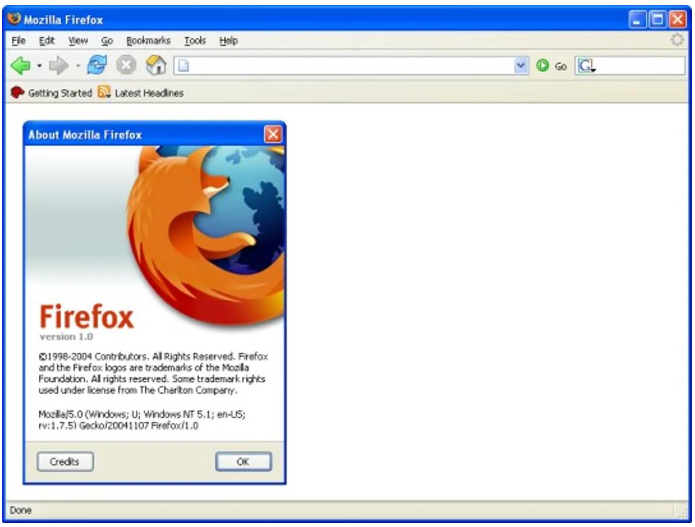Open the Forward history dropdown arrow
695x527 pixels.
point(78,66)
